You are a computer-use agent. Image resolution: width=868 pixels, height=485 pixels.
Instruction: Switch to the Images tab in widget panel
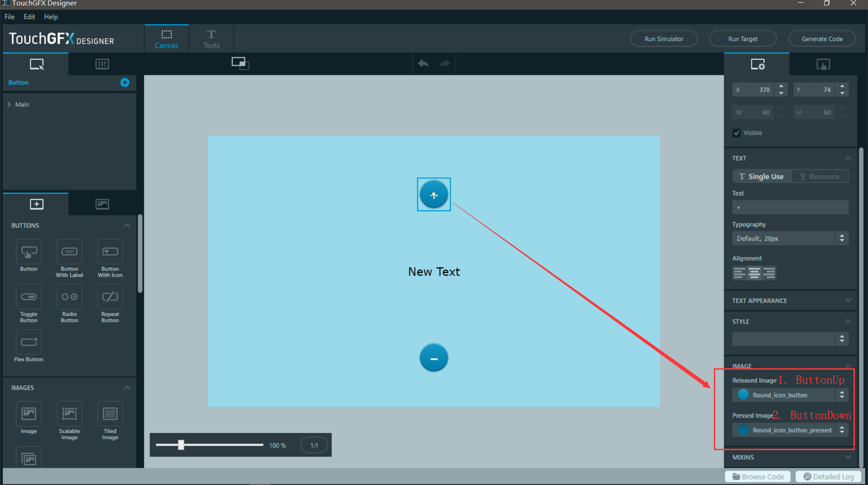coord(102,204)
